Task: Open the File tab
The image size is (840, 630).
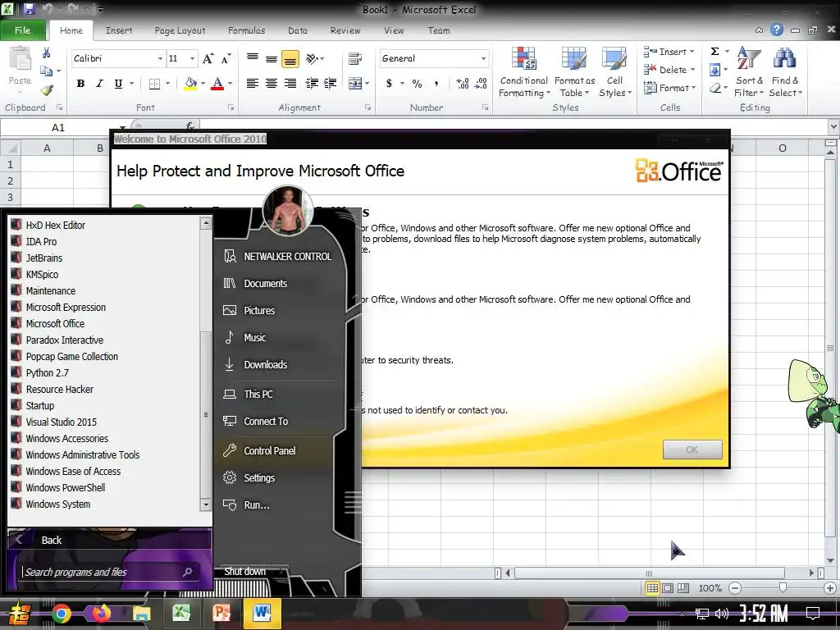Action: (x=22, y=30)
